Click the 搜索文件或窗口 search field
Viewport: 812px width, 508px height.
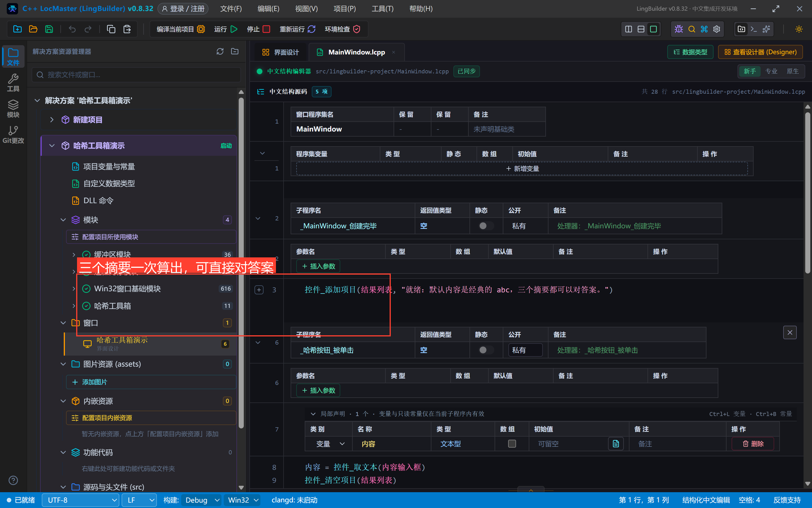coord(136,75)
